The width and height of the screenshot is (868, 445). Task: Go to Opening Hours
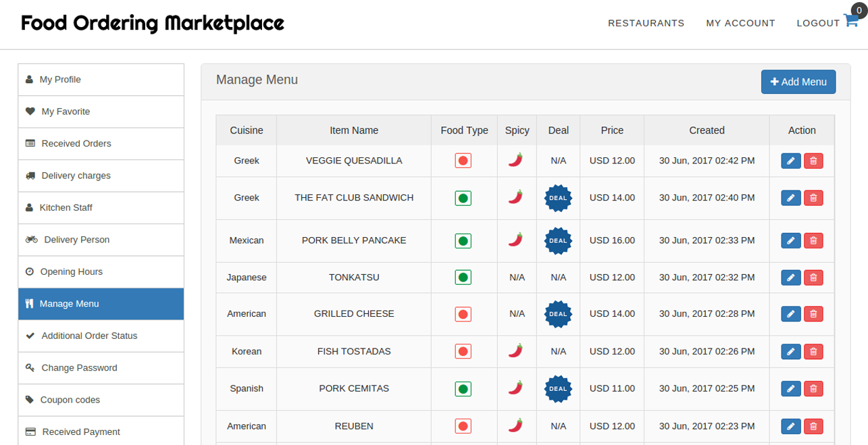(x=101, y=272)
